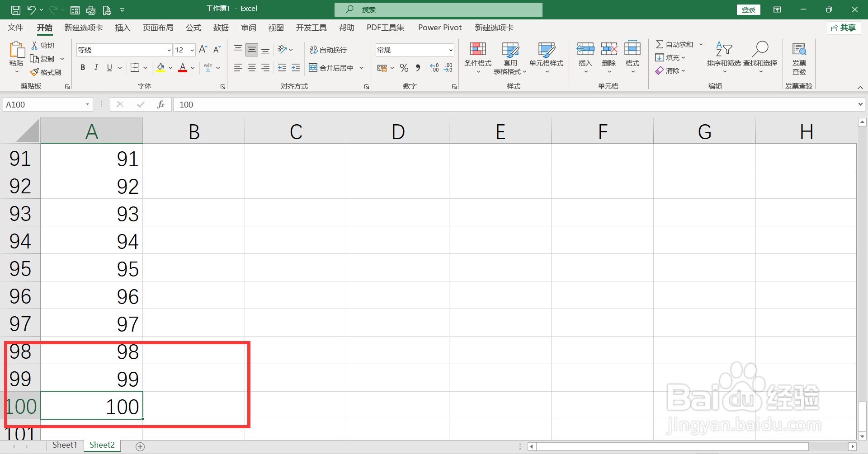Click the Sign in (登录) button
Viewport: 868px width, 454px height.
[x=749, y=9]
